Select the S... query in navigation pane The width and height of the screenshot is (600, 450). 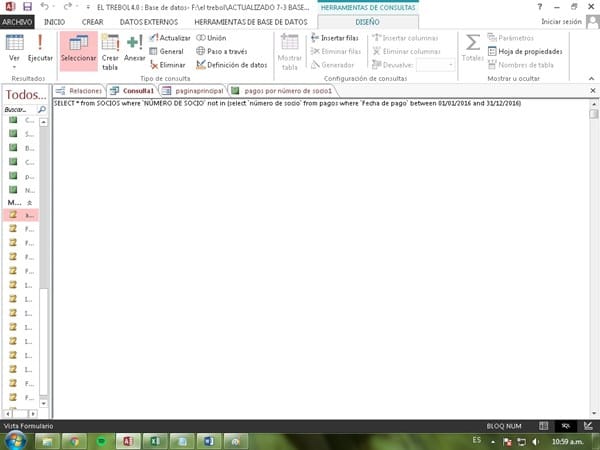[21, 134]
